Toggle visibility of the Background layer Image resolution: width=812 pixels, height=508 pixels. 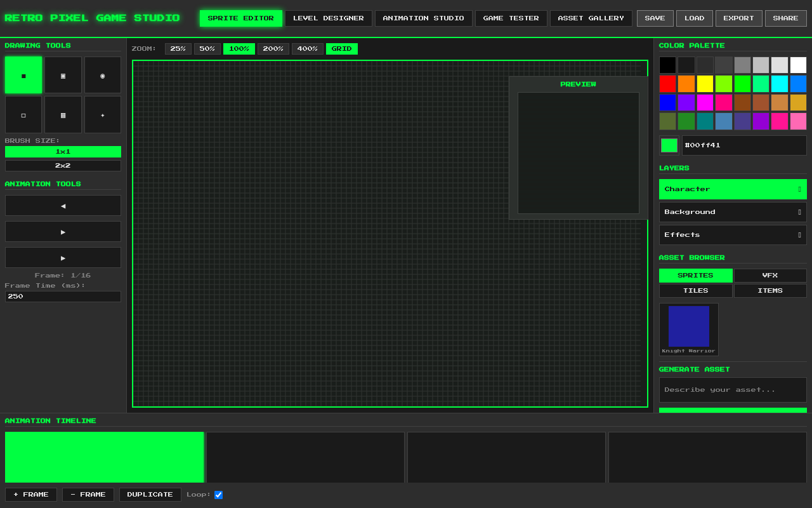point(799,211)
